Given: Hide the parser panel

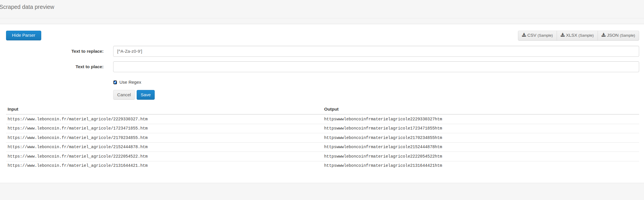Looking at the screenshot, I should point(23,36).
